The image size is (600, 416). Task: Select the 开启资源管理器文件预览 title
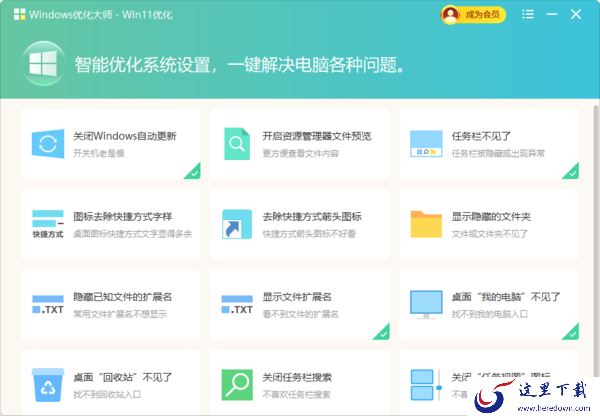(x=317, y=136)
